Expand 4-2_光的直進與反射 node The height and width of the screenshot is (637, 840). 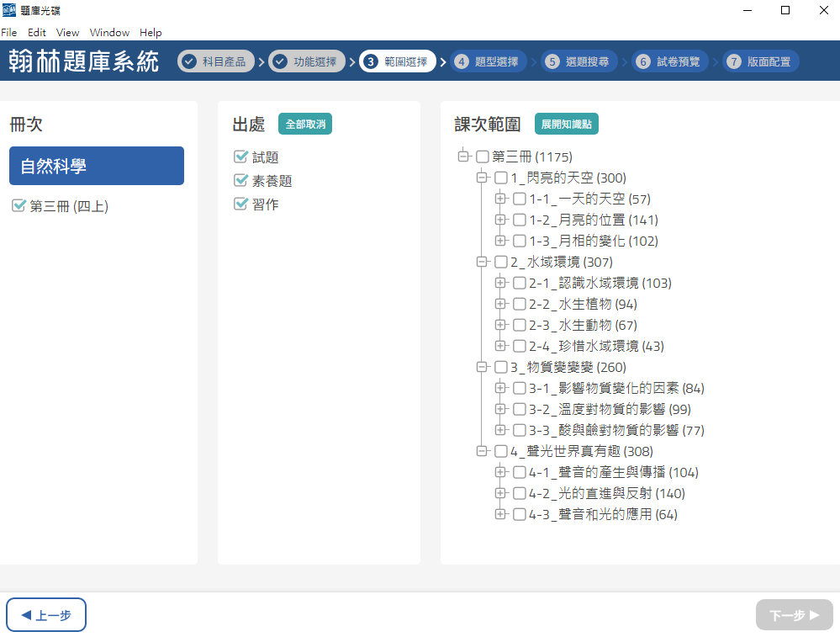tap(499, 492)
